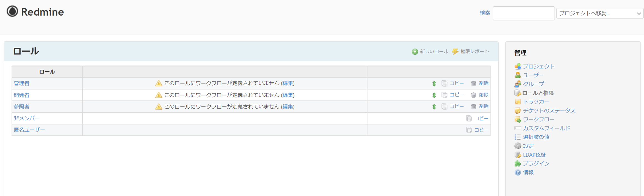Click the グループ sidebar icon
This screenshot has height=196, width=644.
pos(518,84)
